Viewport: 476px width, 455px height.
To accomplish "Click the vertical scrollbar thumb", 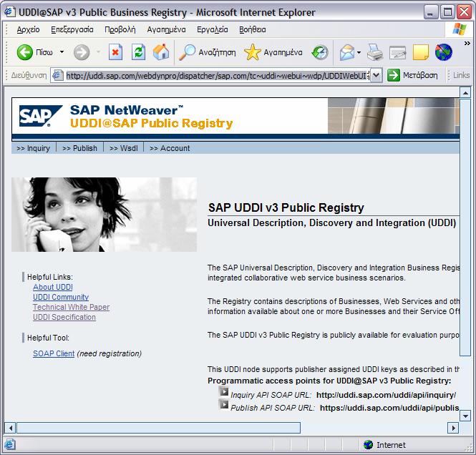I will (x=465, y=227).
